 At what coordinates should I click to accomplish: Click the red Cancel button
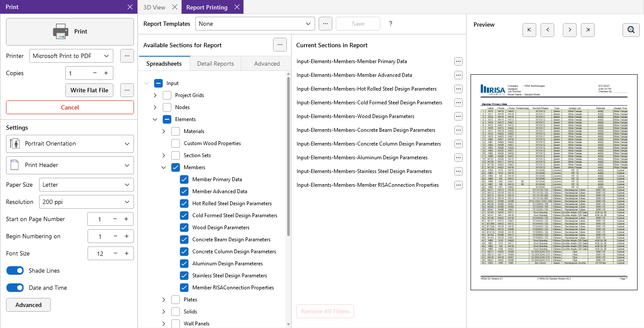coord(70,107)
